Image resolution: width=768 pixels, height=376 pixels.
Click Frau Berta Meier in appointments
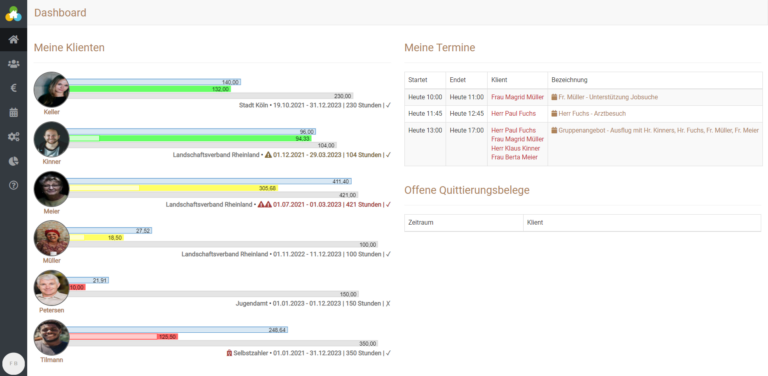514,157
